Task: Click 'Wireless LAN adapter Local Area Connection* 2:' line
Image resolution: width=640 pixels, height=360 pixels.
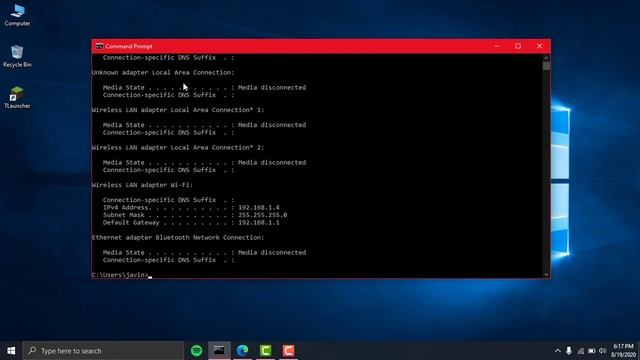Action: point(178,148)
